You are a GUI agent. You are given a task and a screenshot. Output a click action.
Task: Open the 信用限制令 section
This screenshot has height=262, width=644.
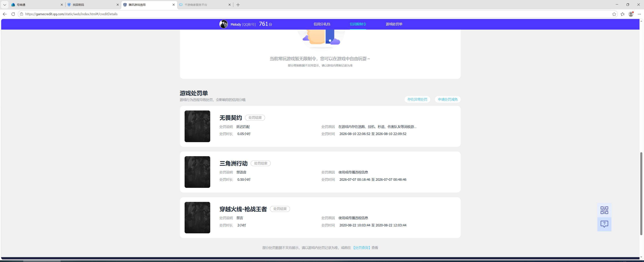coord(358,24)
